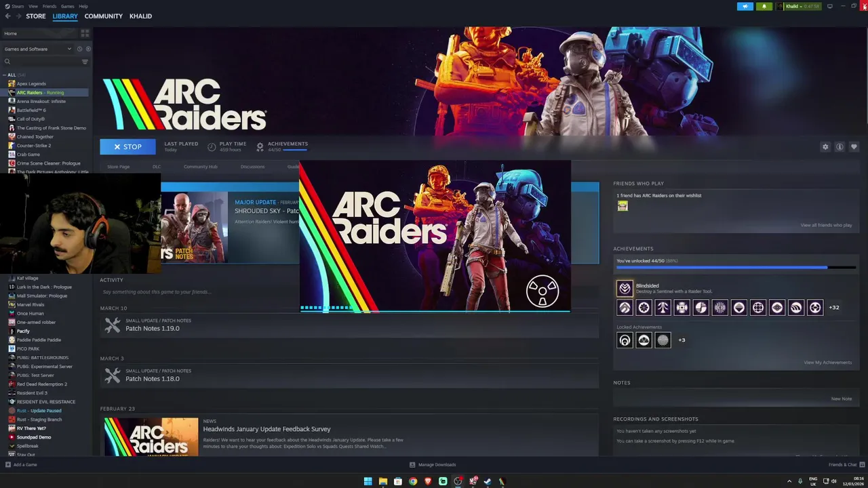
Task: Click the forward navigation arrow
Action: pos(18,16)
